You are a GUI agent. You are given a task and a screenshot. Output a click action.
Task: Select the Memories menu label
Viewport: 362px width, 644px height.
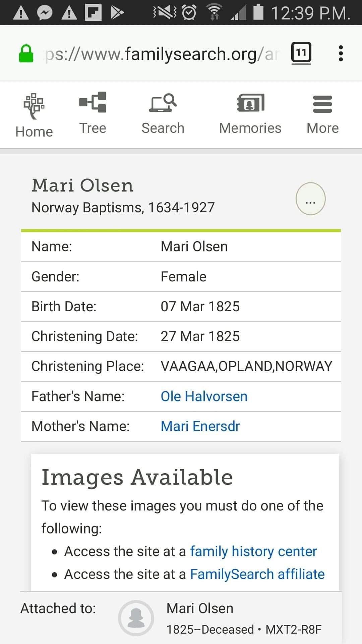tap(250, 128)
